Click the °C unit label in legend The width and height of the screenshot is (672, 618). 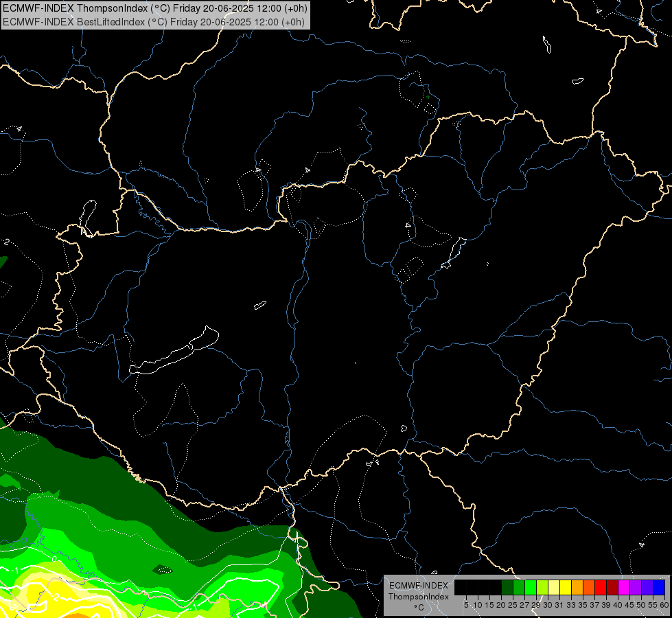tap(419, 607)
